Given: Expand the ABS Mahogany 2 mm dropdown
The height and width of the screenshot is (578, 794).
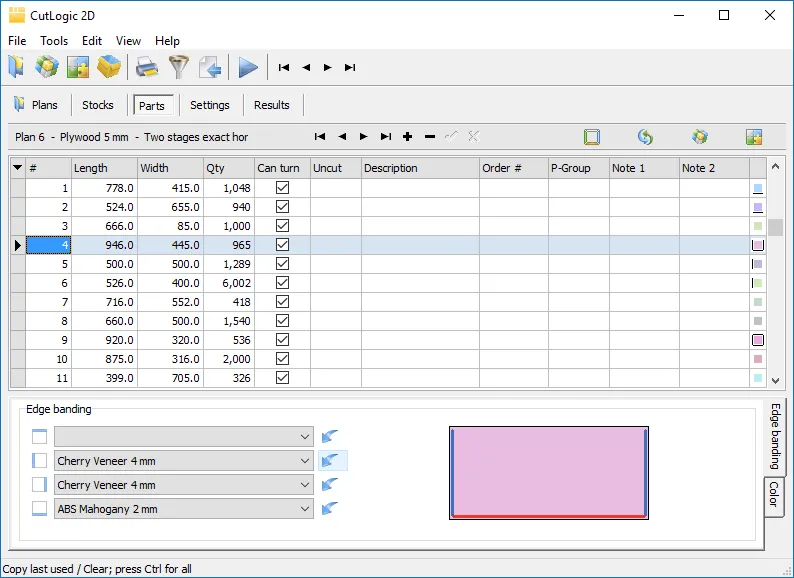Looking at the screenshot, I should (x=304, y=509).
